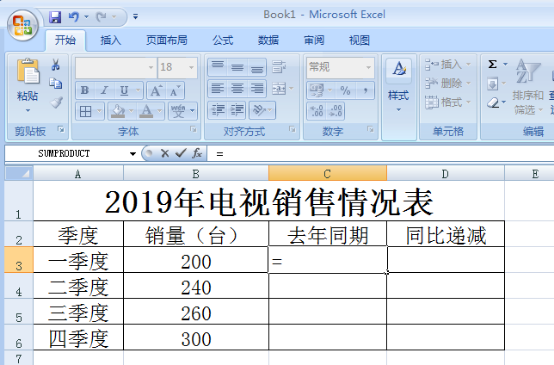Toggle Underline formatting
The image size is (554, 365).
[124, 90]
